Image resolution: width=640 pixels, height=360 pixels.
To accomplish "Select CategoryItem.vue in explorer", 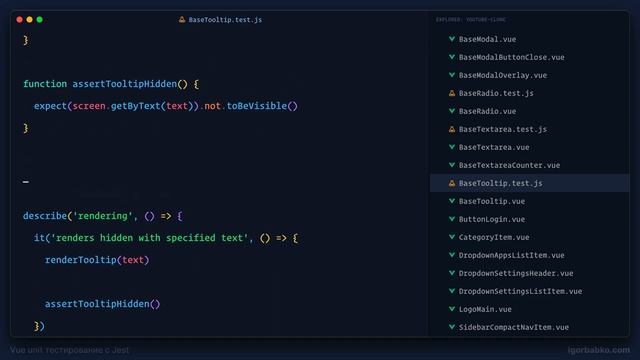I will (x=494, y=237).
